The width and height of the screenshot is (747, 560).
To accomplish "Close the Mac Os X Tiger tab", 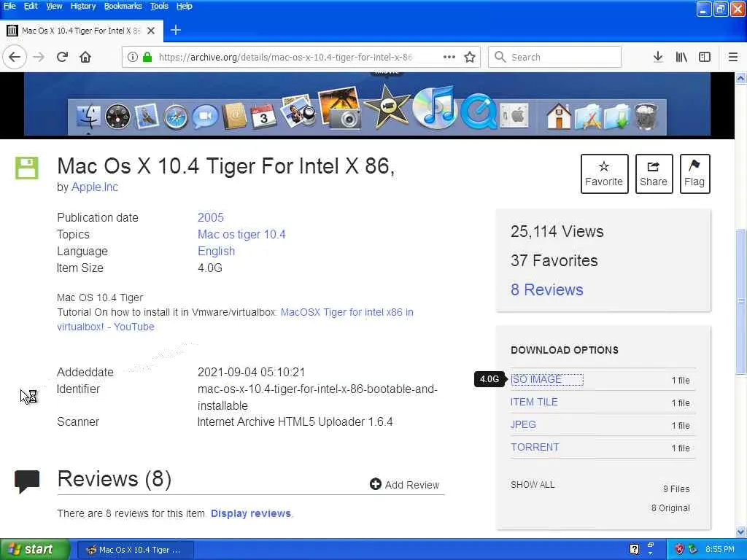I will pyautogui.click(x=151, y=31).
